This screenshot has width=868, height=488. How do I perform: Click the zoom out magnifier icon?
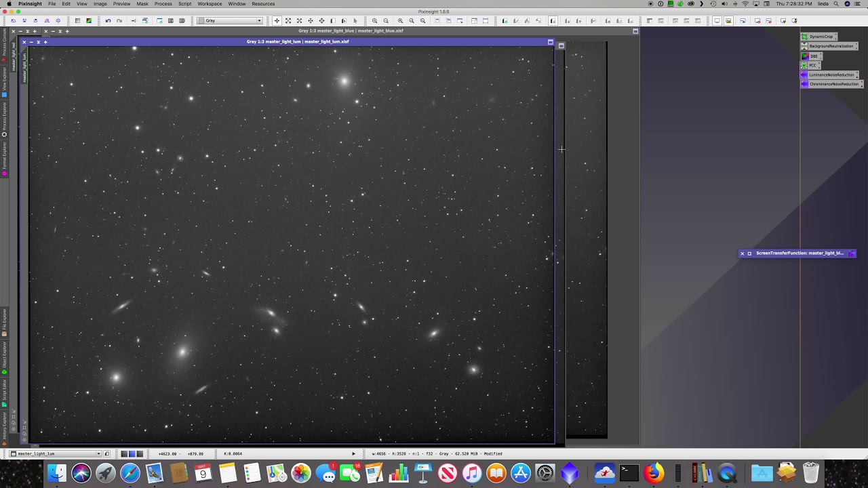[x=386, y=20]
